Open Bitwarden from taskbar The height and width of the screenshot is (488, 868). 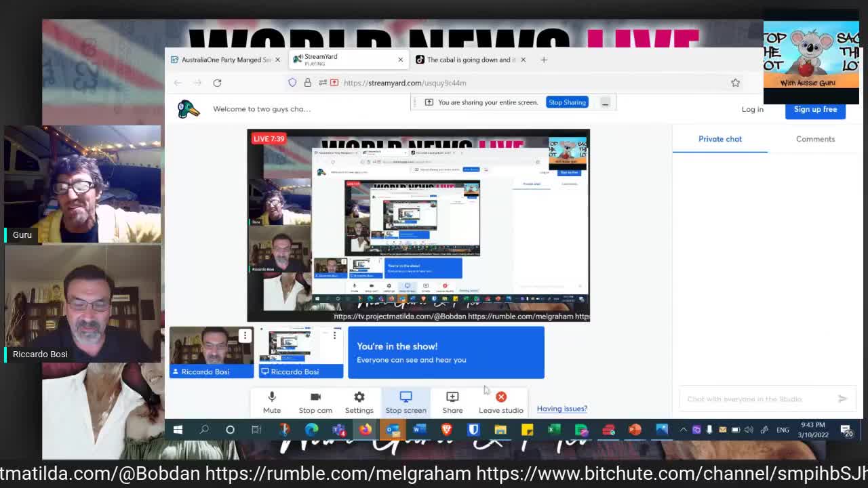point(473,430)
